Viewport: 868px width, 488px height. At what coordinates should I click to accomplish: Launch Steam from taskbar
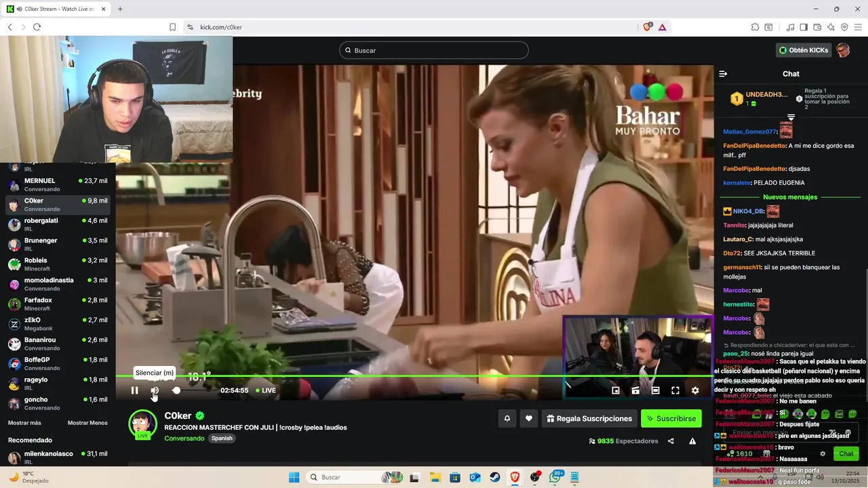pyautogui.click(x=494, y=477)
